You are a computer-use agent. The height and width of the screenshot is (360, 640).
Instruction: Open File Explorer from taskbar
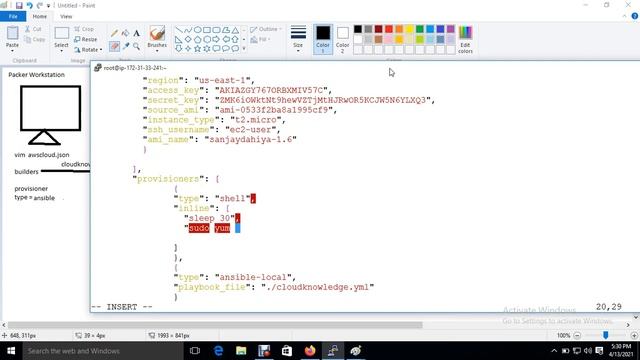[x=241, y=351]
